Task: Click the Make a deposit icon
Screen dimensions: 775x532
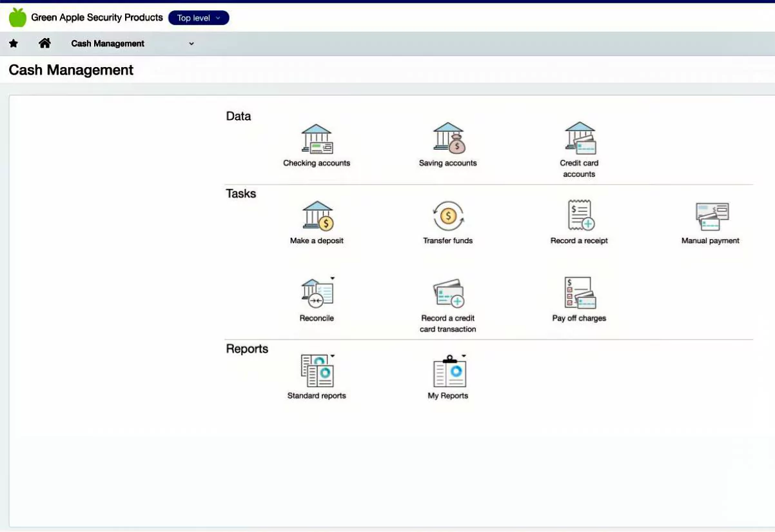Action: [317, 217]
